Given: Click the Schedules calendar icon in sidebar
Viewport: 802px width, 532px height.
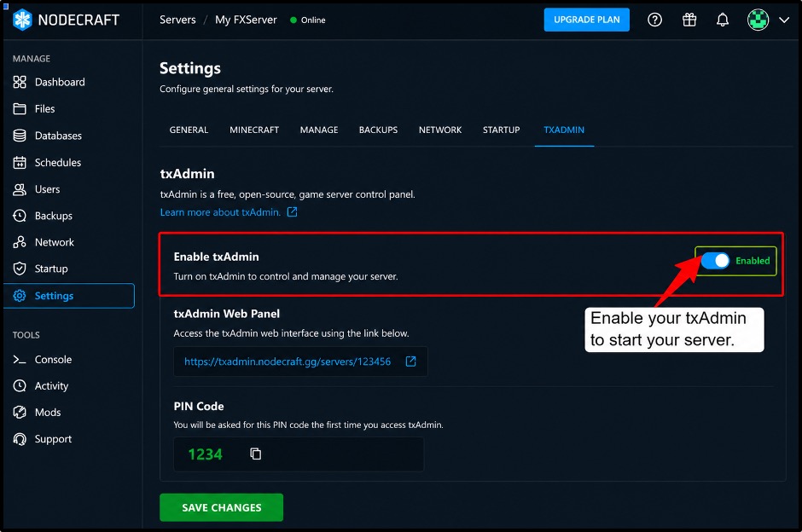Looking at the screenshot, I should click(20, 163).
